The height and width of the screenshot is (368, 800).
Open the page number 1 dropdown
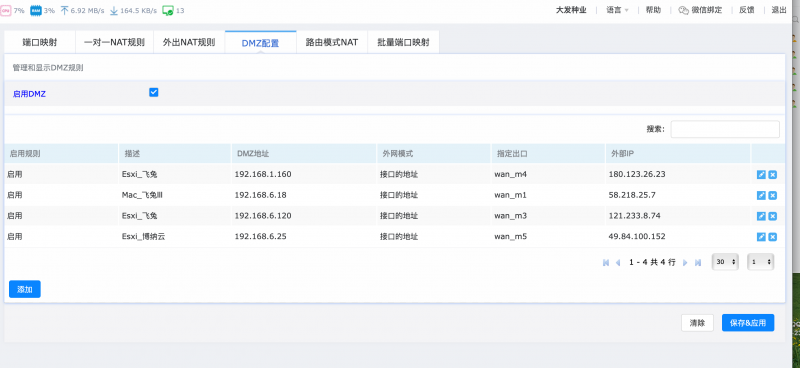(761, 262)
